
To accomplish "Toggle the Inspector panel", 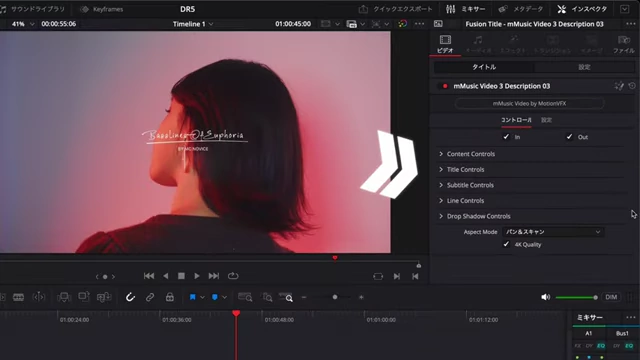I will (x=582, y=9).
